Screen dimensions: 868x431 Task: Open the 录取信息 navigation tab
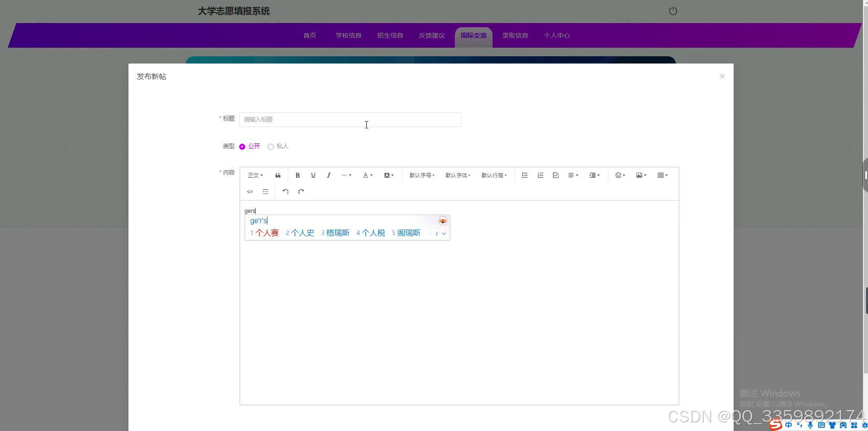click(x=515, y=35)
